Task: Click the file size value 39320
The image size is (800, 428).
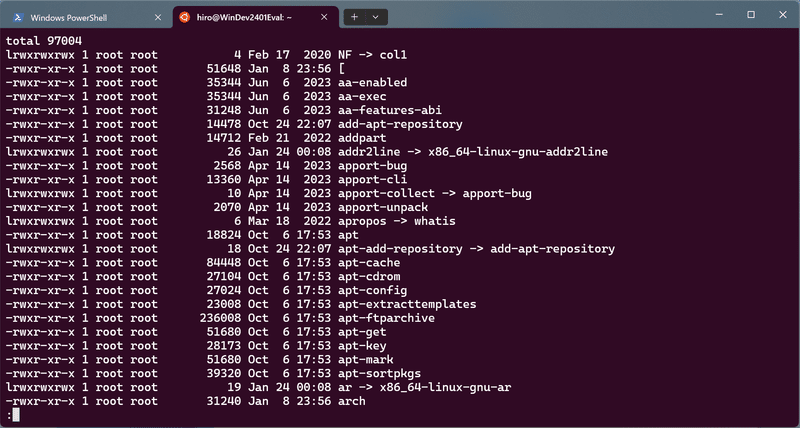Action: pos(224,373)
